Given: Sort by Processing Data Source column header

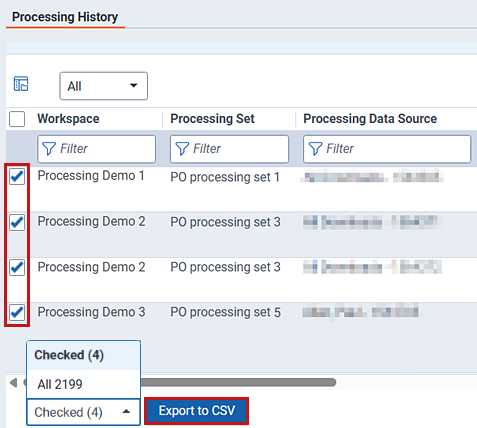Looking at the screenshot, I should 370,119.
